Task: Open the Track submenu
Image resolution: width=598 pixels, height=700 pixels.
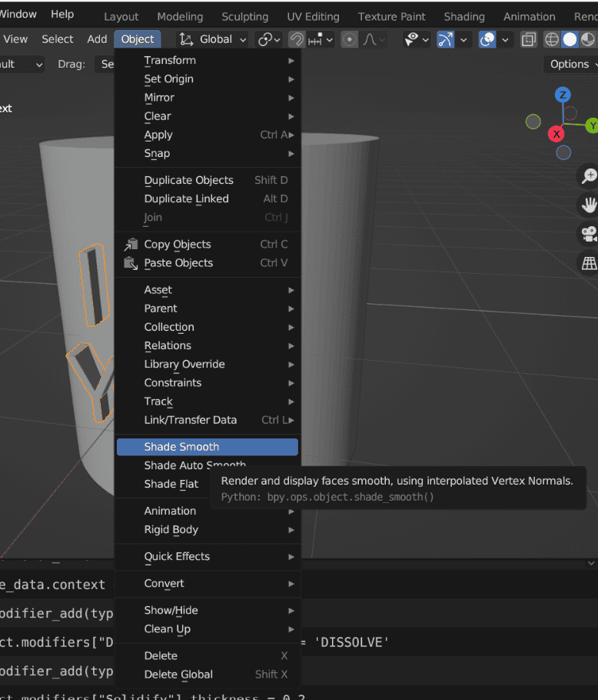Action: (208, 402)
